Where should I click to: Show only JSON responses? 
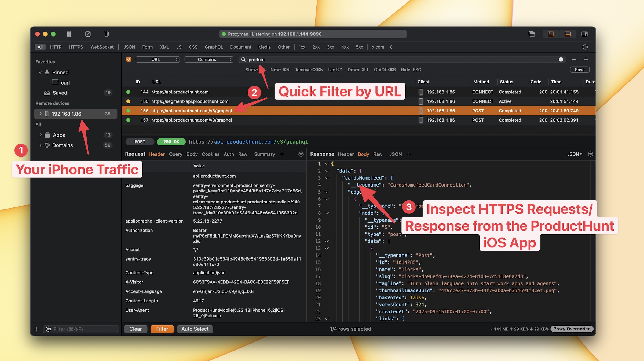(129, 47)
